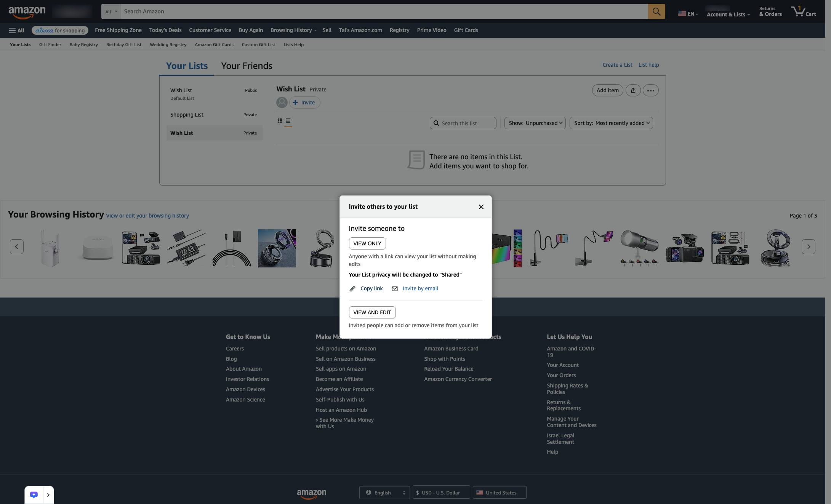Open Prime Video in the nav bar

point(432,30)
